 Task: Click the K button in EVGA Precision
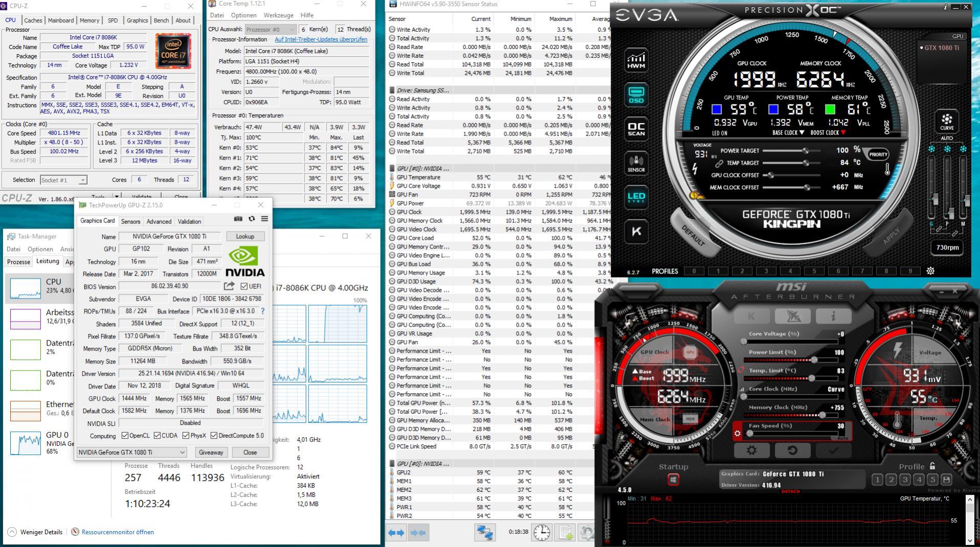coord(636,231)
